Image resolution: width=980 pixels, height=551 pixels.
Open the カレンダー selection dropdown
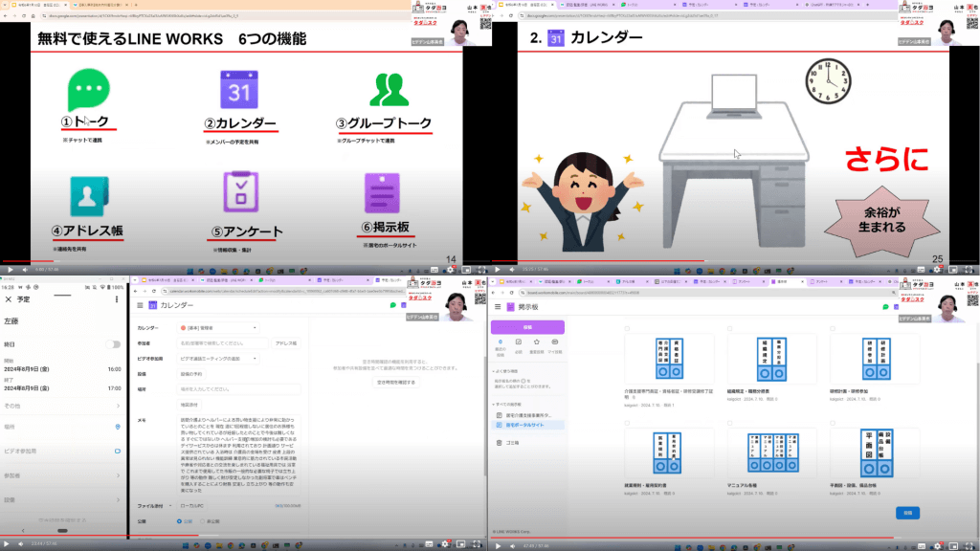[218, 327]
